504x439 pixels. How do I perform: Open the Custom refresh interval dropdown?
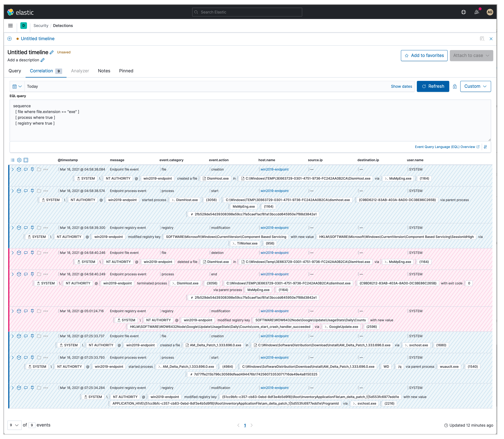(475, 86)
